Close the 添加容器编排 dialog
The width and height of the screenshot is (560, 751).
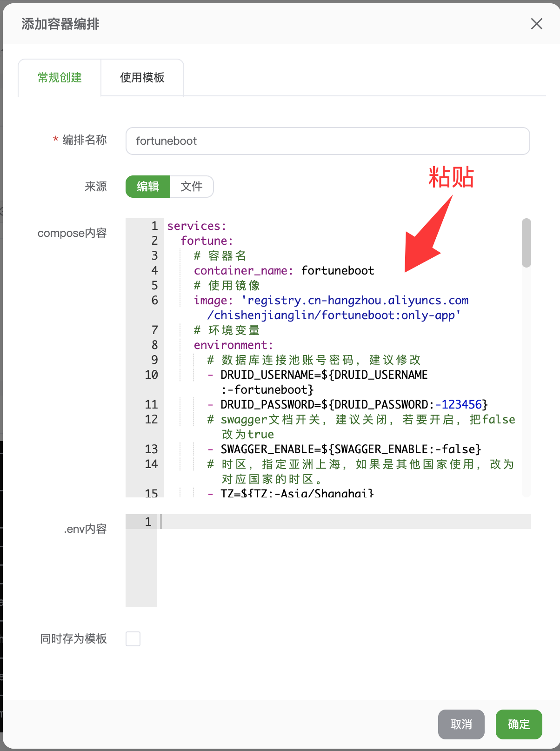536,24
